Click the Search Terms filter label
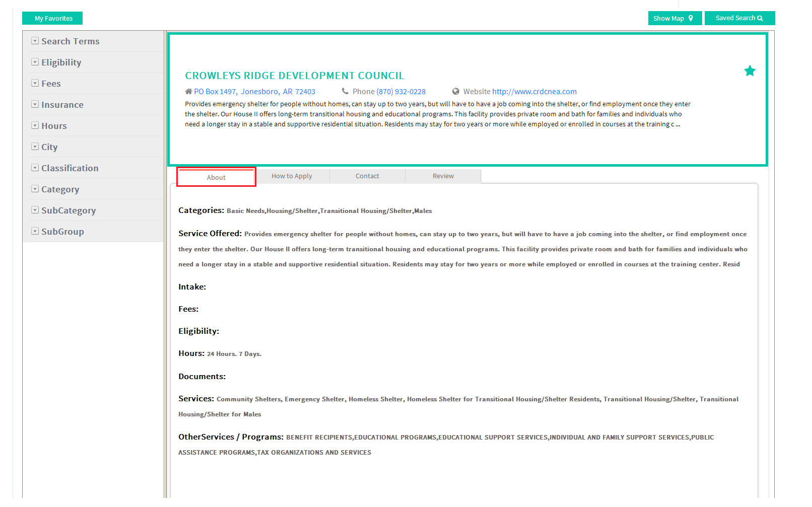Image resolution: width=812 pixels, height=507 pixels. tap(71, 41)
